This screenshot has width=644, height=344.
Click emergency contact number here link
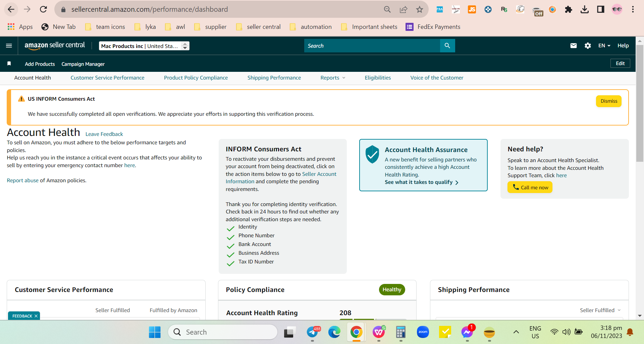(129, 165)
